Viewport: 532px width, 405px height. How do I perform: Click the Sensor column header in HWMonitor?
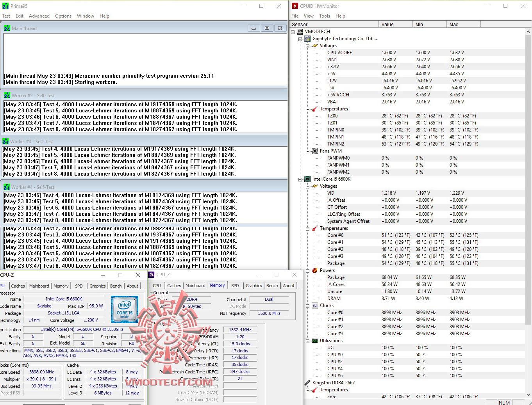tap(334, 24)
